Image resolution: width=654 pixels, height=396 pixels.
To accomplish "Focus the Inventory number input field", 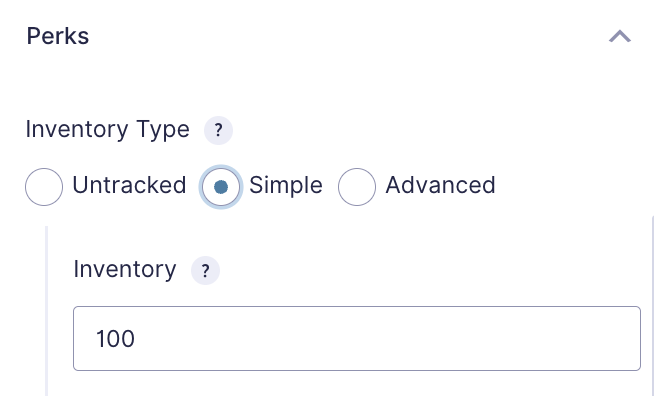I will [357, 338].
